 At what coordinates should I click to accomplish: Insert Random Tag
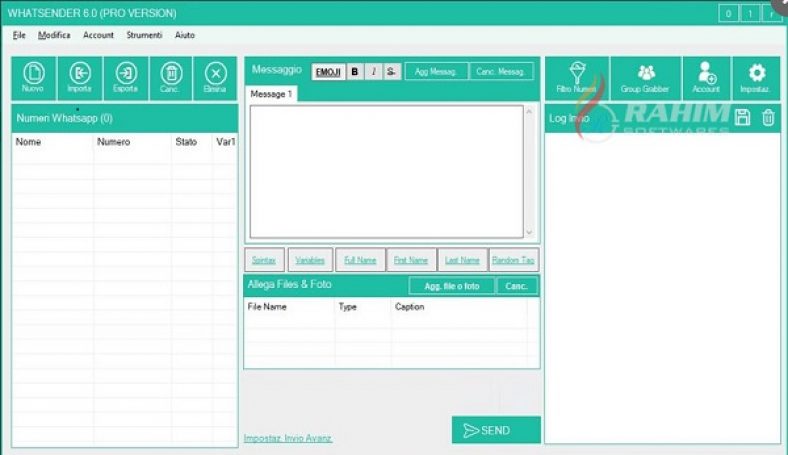pyautogui.click(x=514, y=260)
